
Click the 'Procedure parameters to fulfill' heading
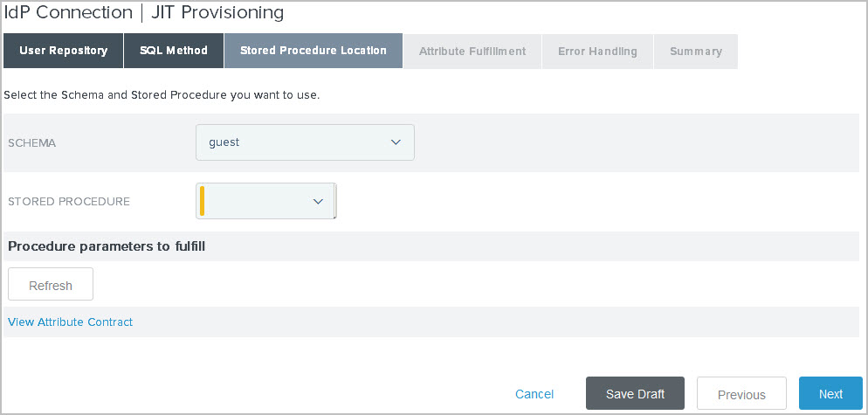(107, 246)
